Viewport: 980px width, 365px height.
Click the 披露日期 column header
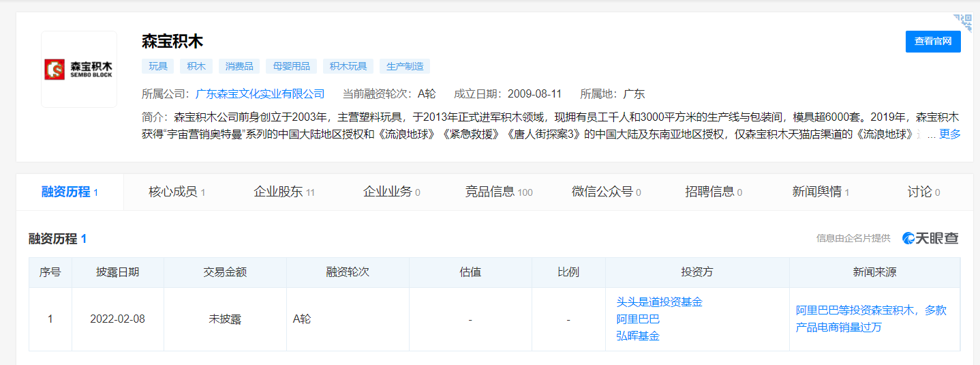(118, 272)
